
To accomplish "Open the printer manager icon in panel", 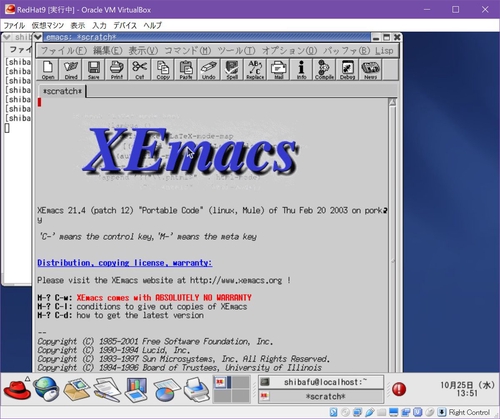I will pyautogui.click(x=196, y=389).
